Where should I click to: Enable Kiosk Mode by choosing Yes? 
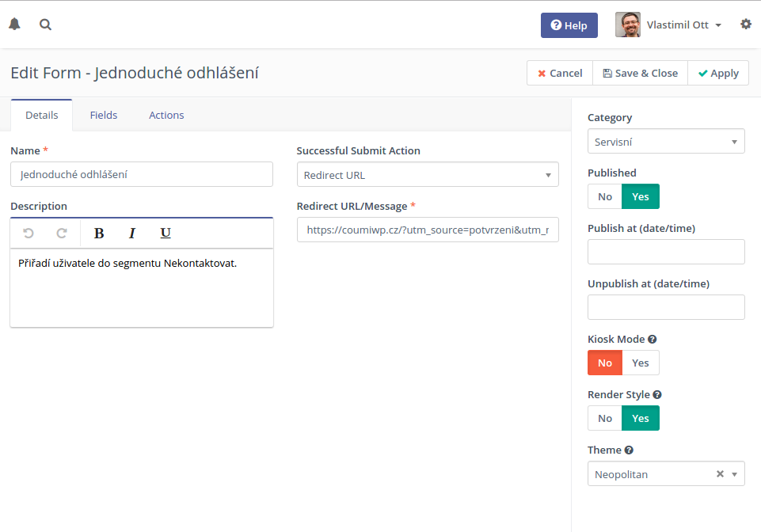pyautogui.click(x=641, y=363)
